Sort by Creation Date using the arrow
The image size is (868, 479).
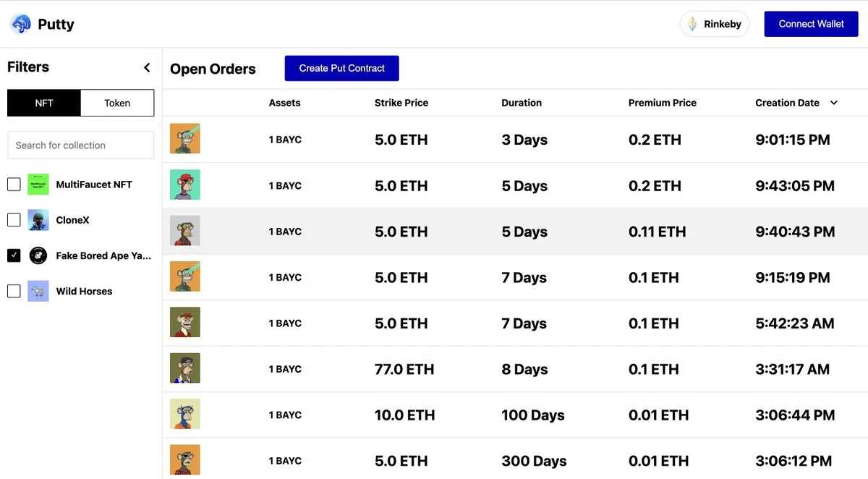pos(833,103)
